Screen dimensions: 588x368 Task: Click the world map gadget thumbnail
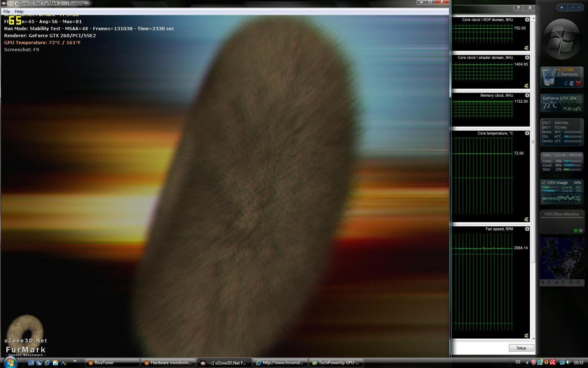click(x=562, y=258)
